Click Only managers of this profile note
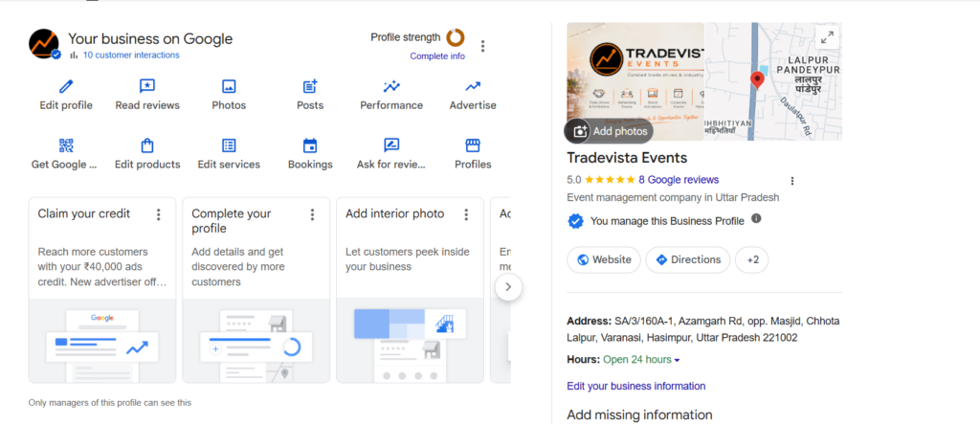The width and height of the screenshot is (980, 424). 110,403
